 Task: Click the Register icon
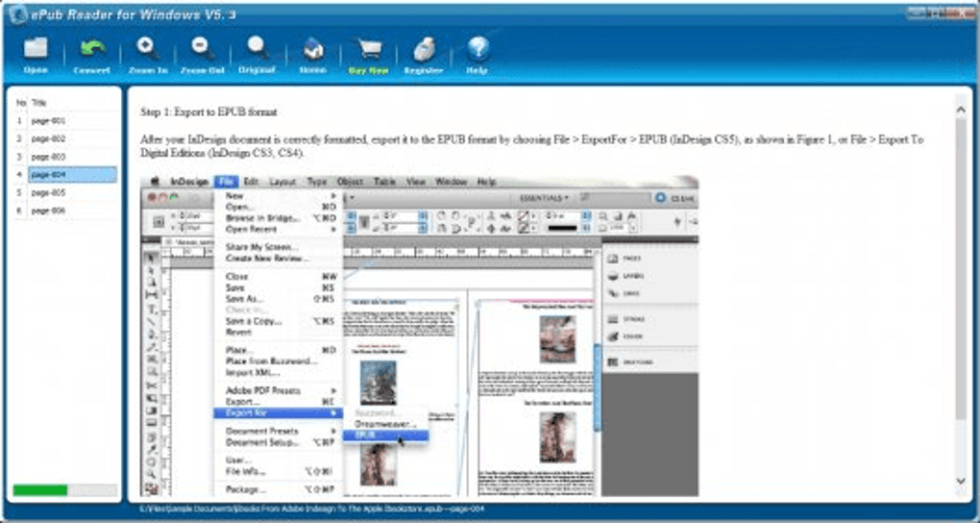click(423, 49)
